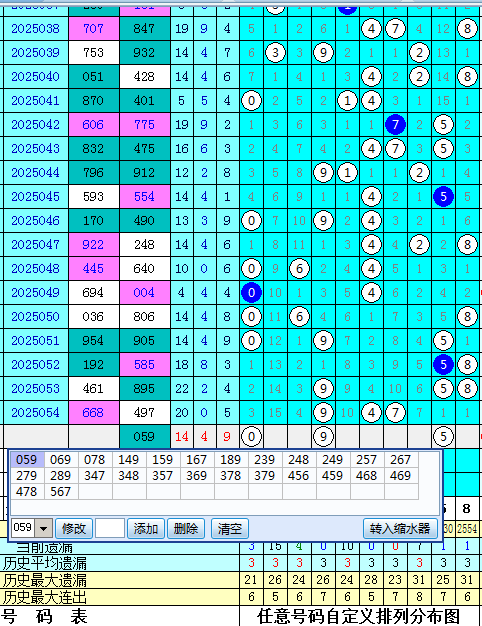Click the 添加 button

coord(146,529)
